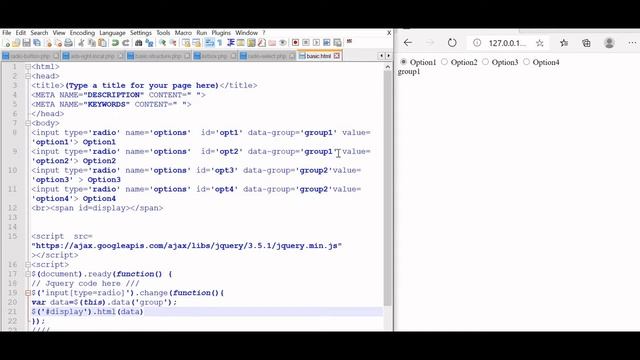
Task: Click the Copy toolbar icon
Action: 92,42
